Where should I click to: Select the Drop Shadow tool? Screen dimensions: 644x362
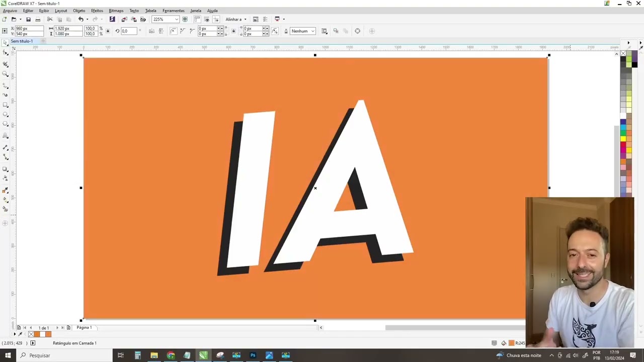[6, 169]
